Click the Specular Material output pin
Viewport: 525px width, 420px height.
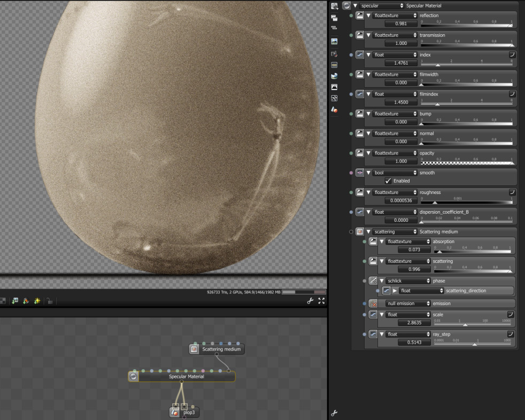[181, 382]
